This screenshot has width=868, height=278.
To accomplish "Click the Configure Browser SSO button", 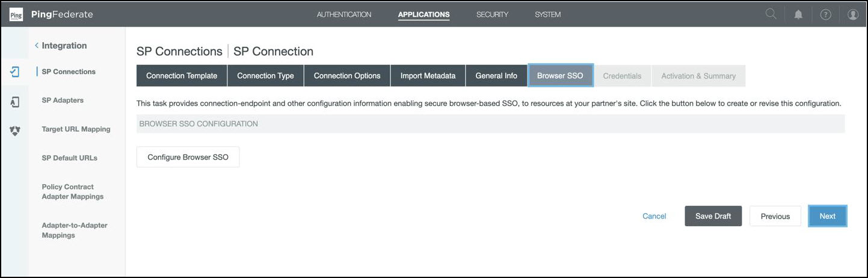I will [x=188, y=157].
